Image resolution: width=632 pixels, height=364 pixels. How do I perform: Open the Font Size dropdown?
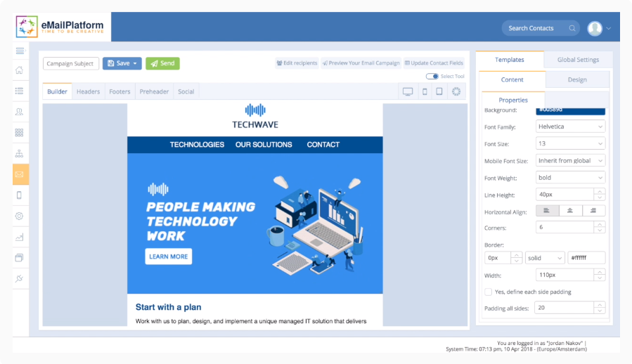point(570,143)
